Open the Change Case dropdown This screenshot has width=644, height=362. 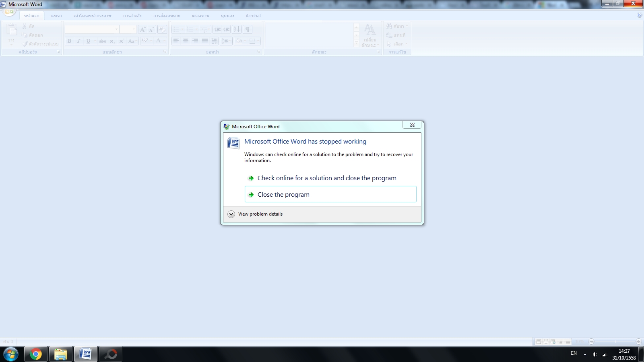point(132,41)
